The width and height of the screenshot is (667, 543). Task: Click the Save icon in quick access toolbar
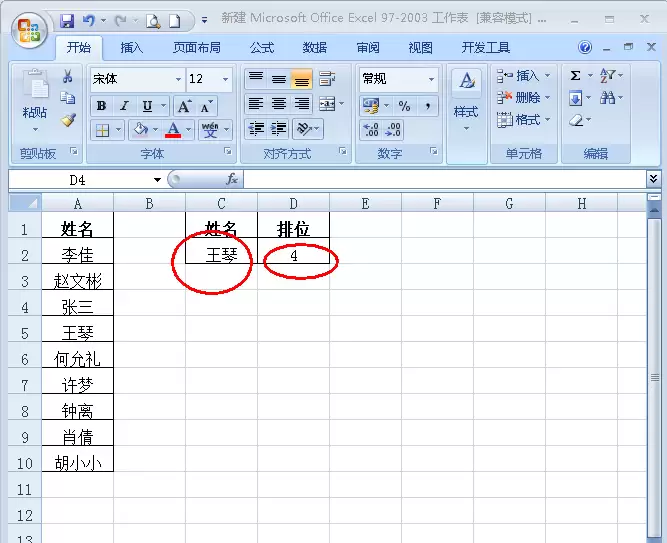point(67,20)
